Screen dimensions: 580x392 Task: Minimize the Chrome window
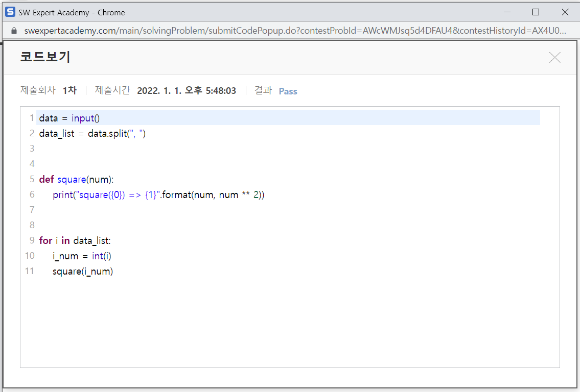(x=507, y=12)
